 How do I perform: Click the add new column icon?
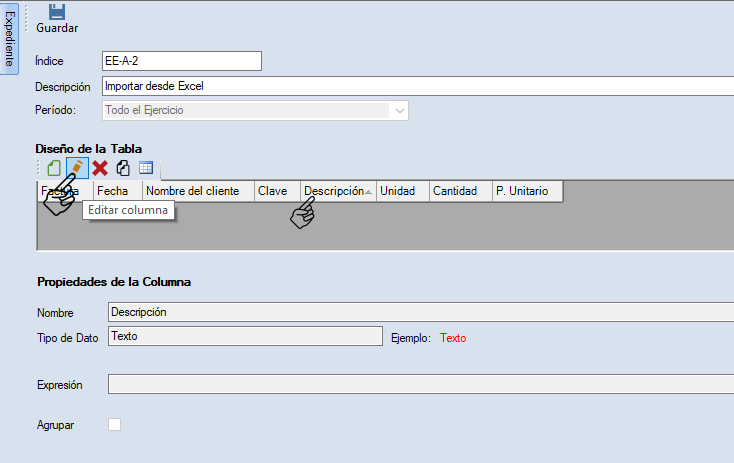click(x=54, y=168)
